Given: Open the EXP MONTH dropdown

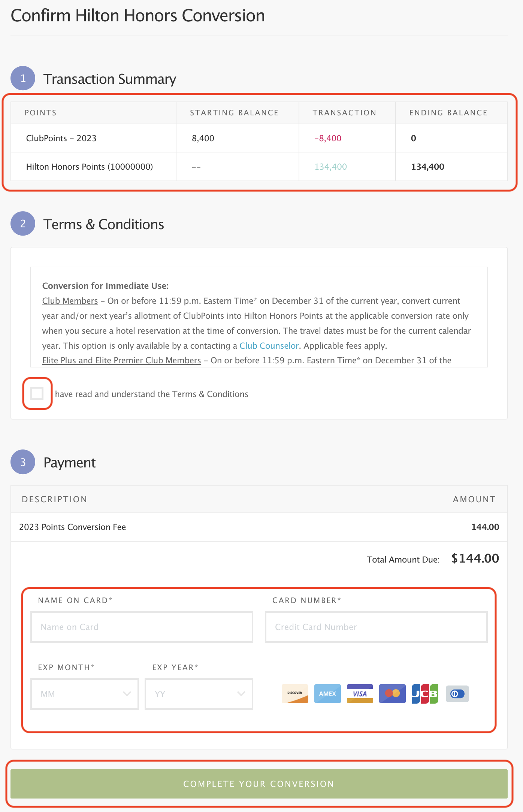Looking at the screenshot, I should tap(84, 694).
